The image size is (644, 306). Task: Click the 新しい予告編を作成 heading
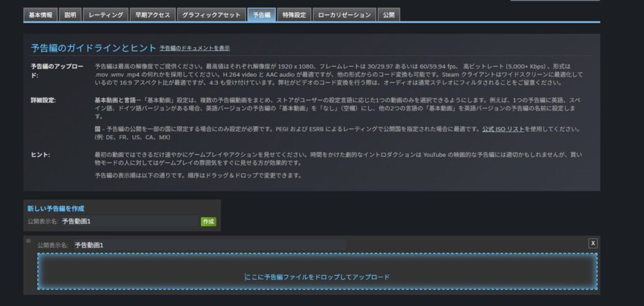coord(56,208)
